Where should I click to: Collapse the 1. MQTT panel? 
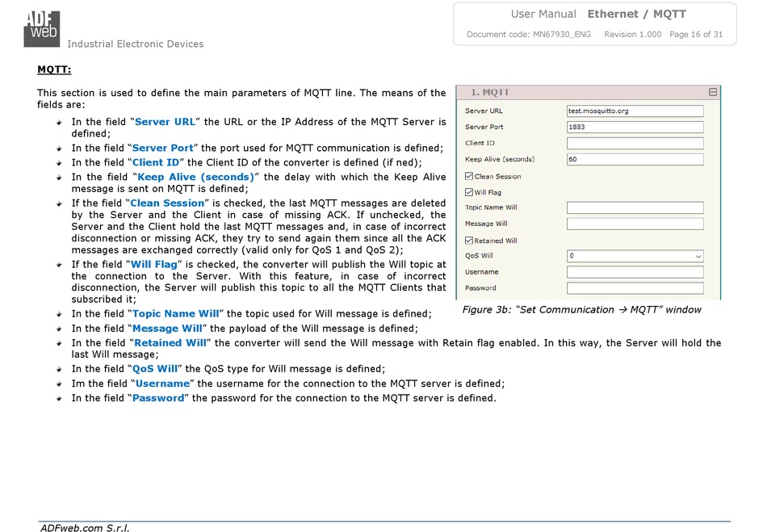tap(713, 92)
